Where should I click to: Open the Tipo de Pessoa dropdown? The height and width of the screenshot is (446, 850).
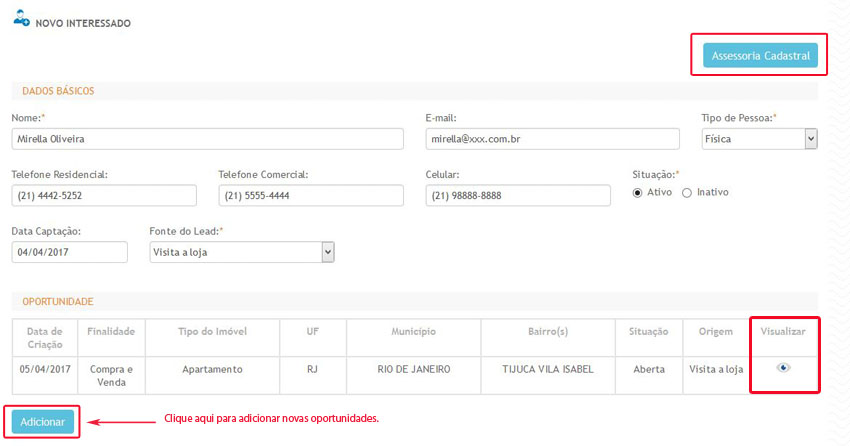[x=759, y=139]
